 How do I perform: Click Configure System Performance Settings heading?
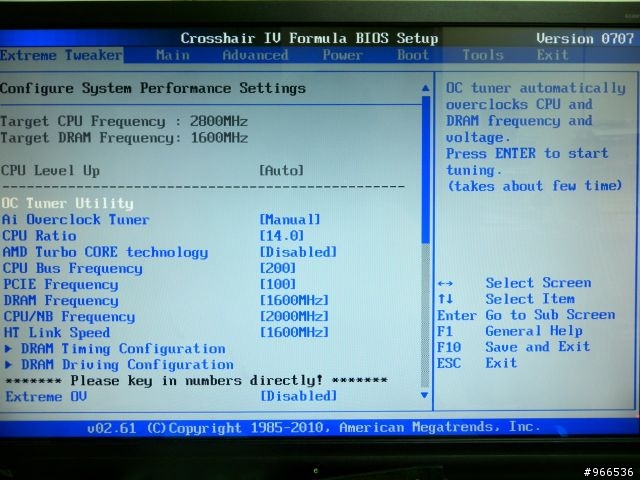153,89
